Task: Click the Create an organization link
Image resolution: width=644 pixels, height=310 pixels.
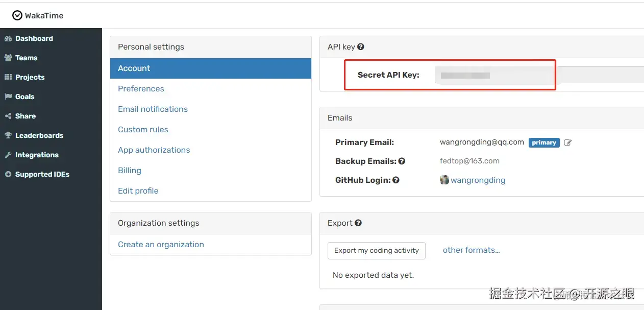Action: (x=161, y=245)
